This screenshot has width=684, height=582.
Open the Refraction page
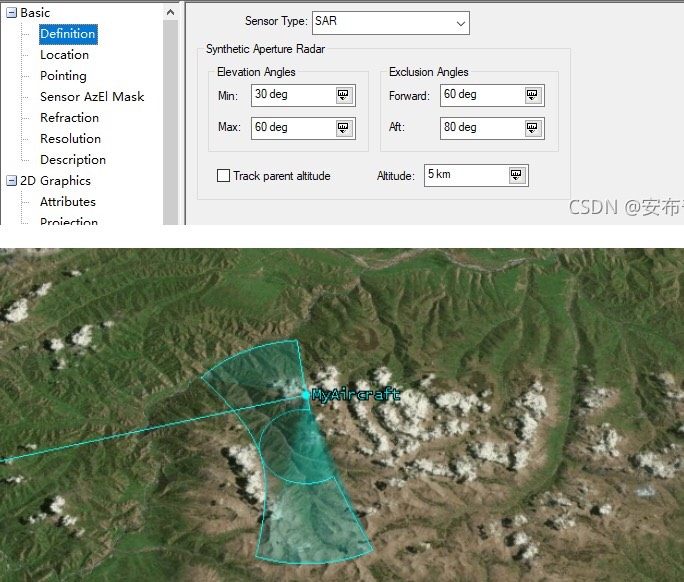pos(69,118)
